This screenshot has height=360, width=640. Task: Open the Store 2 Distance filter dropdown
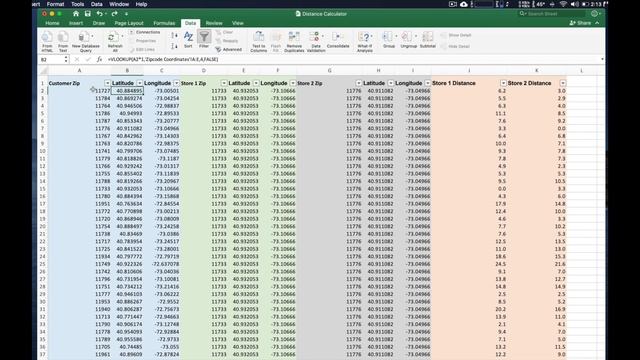click(563, 83)
